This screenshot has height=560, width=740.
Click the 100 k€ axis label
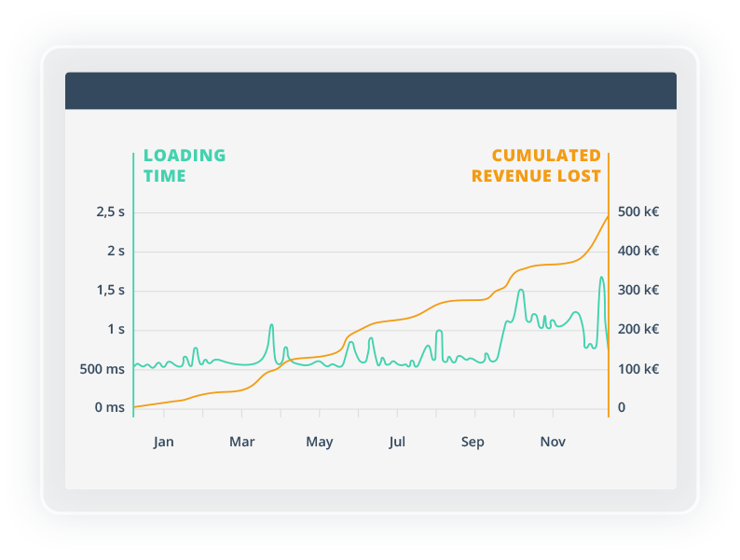(x=638, y=369)
